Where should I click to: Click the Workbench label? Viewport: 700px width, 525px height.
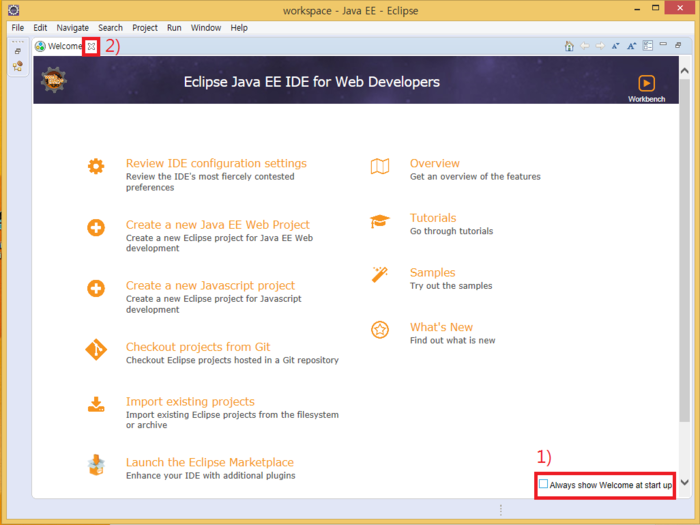coord(646,99)
